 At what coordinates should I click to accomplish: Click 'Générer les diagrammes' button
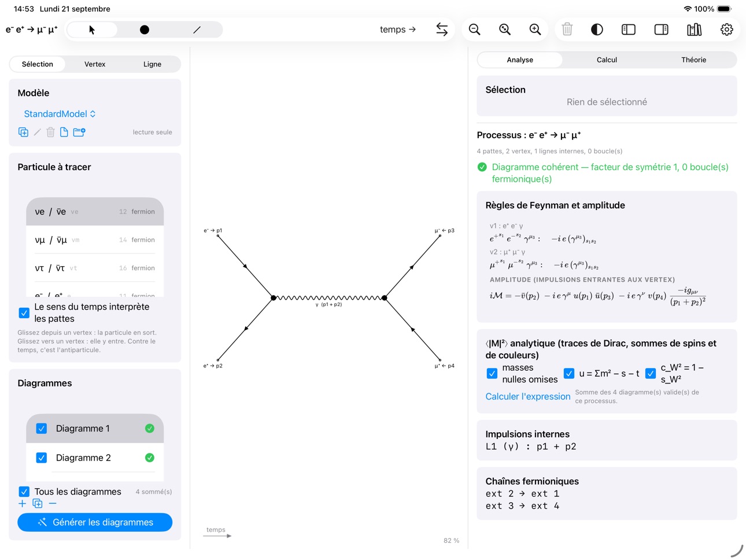pos(95,522)
